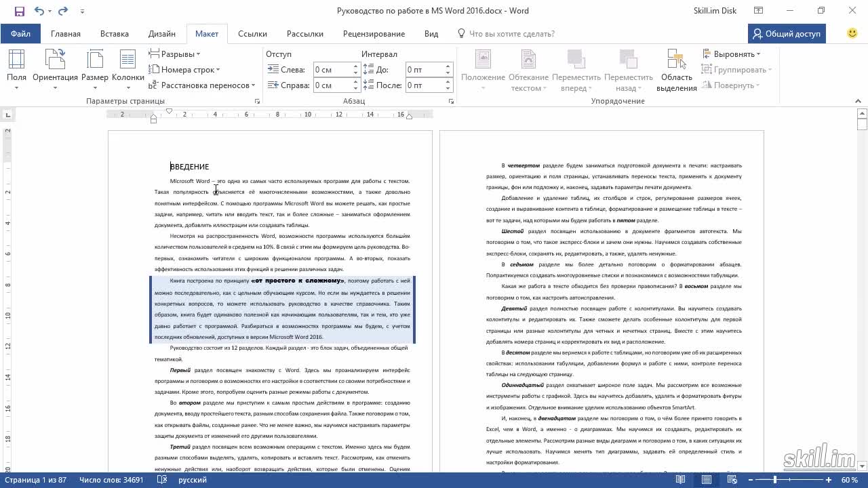This screenshot has height=488, width=868.
Task: Switch to the Вставка tab
Action: coord(115,34)
